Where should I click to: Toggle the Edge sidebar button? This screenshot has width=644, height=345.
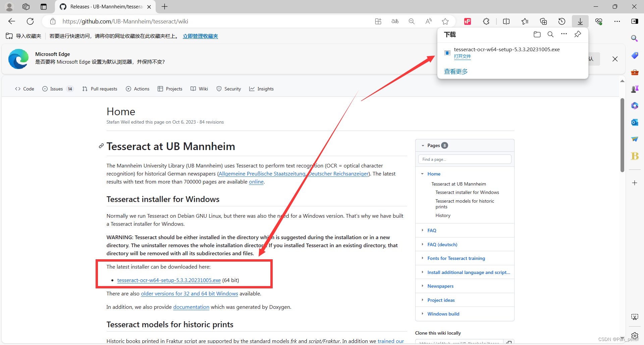[x=635, y=21]
